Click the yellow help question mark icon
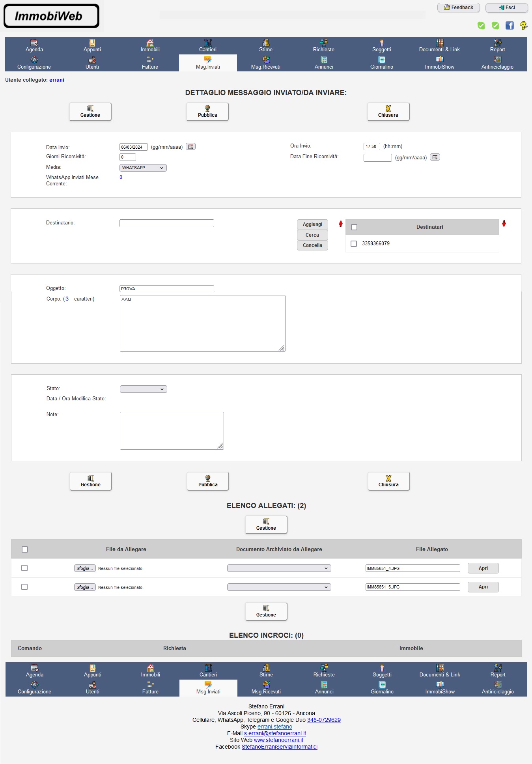Viewport: 532px width, 764px height. pos(523,26)
